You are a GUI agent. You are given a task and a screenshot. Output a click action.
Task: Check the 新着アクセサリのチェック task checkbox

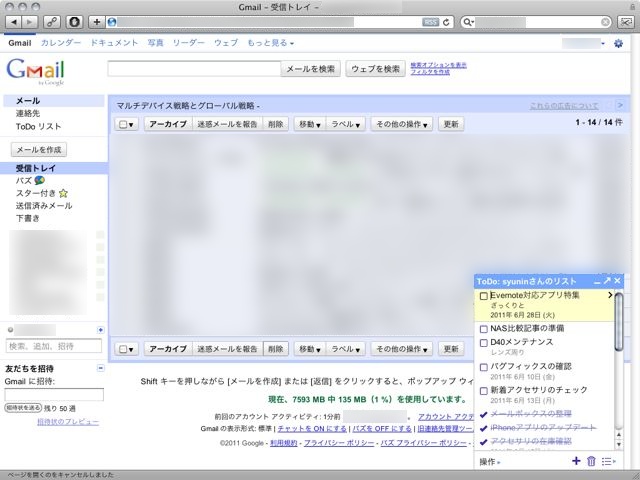(x=484, y=391)
